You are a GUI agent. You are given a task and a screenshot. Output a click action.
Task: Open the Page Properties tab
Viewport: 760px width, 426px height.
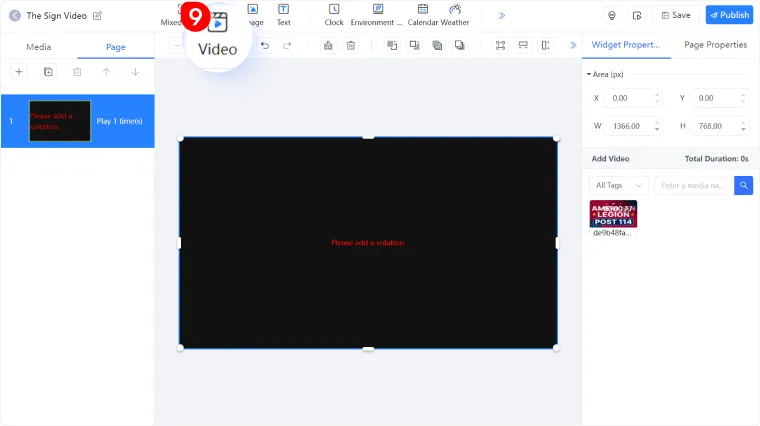click(715, 45)
